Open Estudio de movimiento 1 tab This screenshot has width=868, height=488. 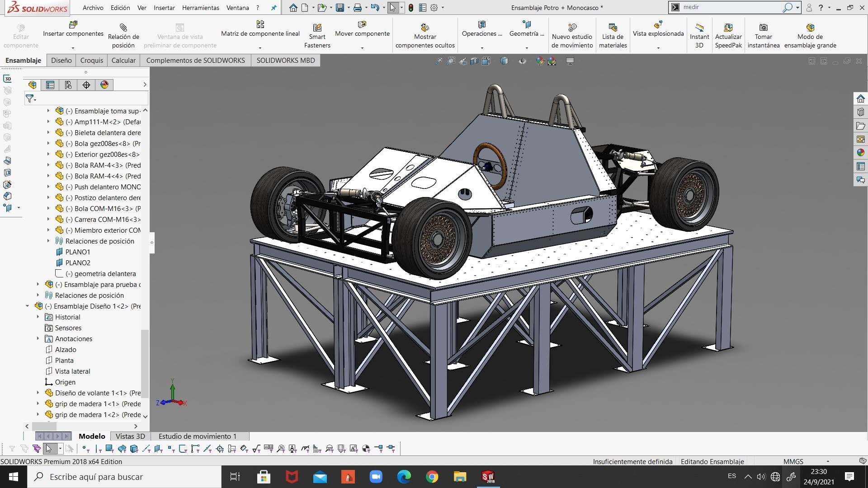[x=198, y=436]
